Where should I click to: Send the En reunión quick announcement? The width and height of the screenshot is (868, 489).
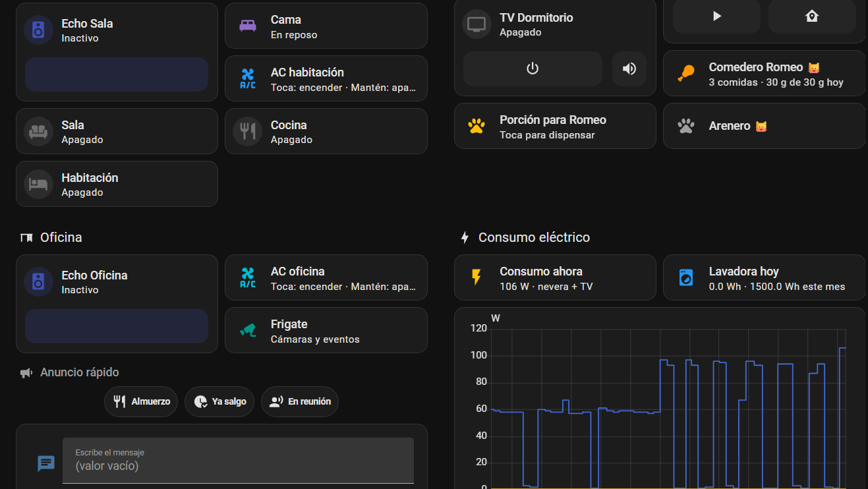point(300,401)
